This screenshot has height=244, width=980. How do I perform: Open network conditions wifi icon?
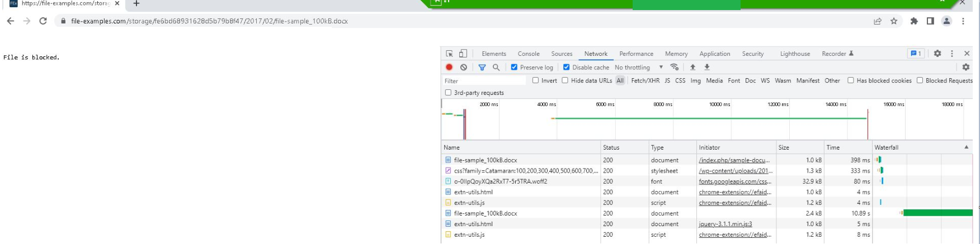pyautogui.click(x=675, y=67)
